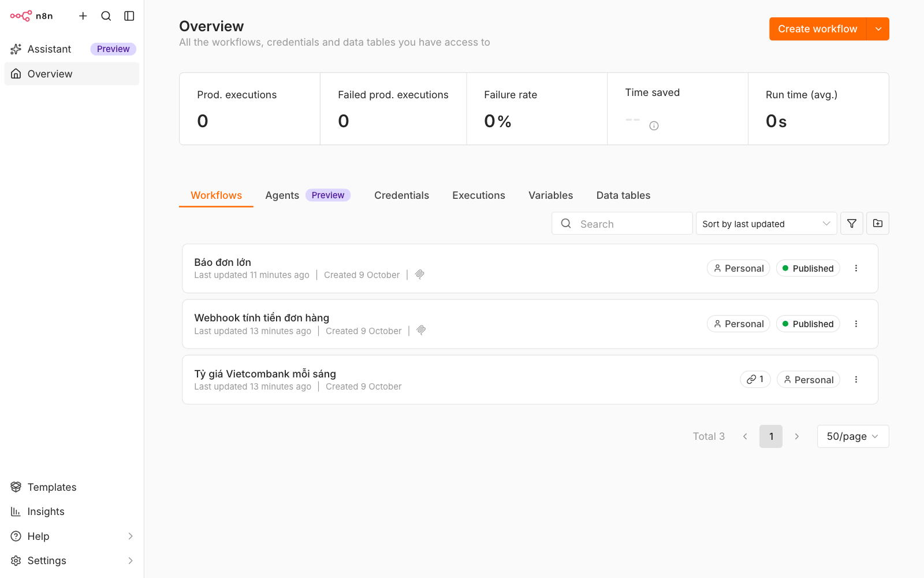Switch to the Agents tab

308,195
